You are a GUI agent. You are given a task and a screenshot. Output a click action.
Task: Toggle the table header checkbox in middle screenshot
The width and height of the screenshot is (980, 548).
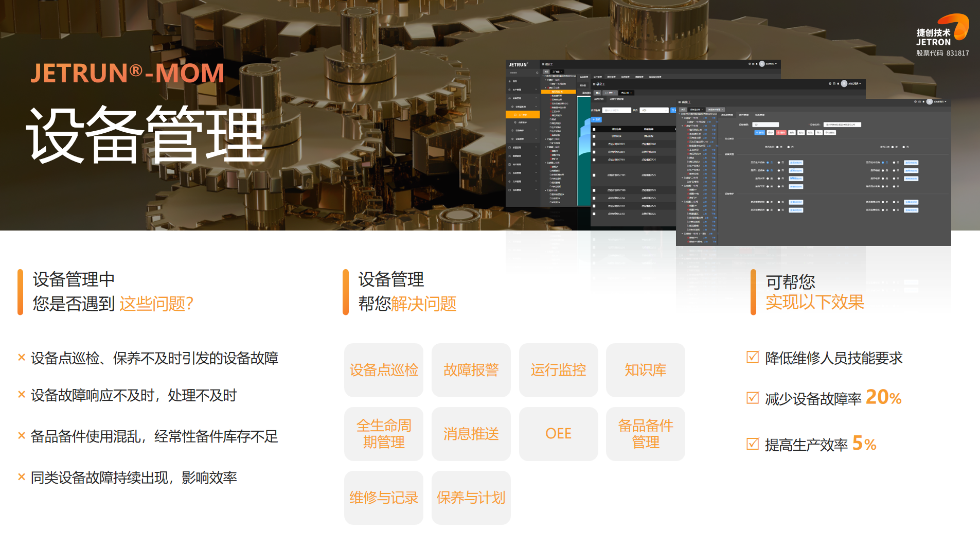tap(594, 129)
